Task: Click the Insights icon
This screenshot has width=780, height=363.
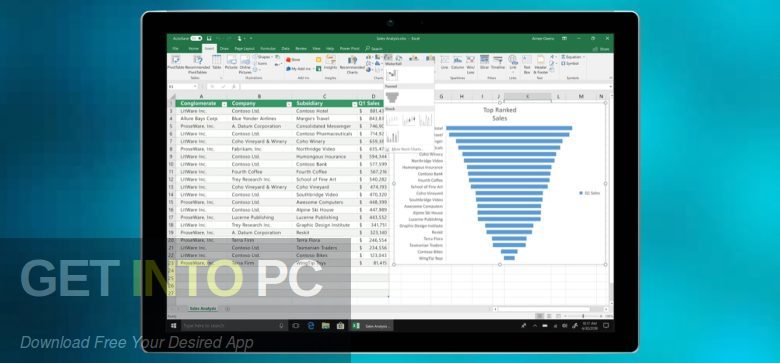Action: 330,62
